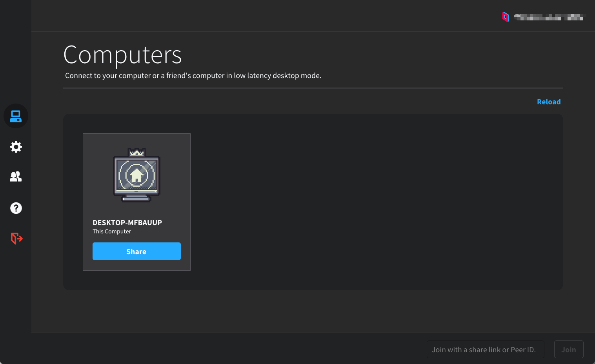Screen dimensions: 595x364
Task: Click empty space at the sidebar bottom
Action: click(16, 314)
